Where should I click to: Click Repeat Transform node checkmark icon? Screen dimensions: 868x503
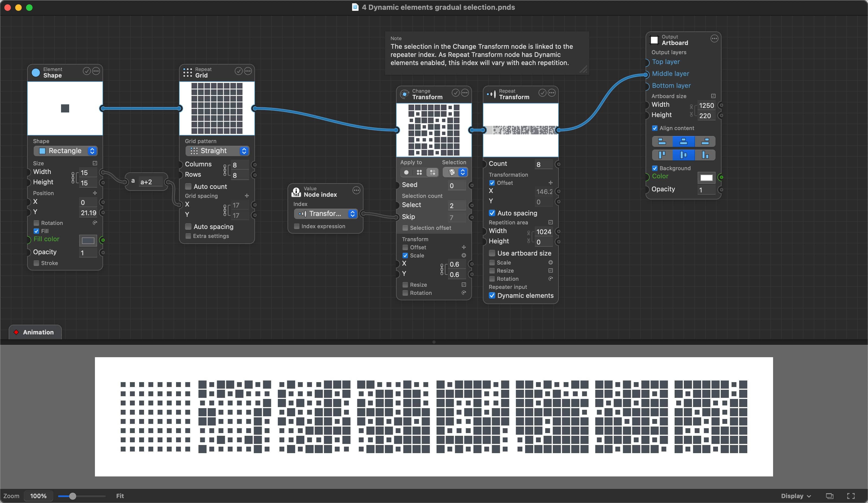pos(542,93)
